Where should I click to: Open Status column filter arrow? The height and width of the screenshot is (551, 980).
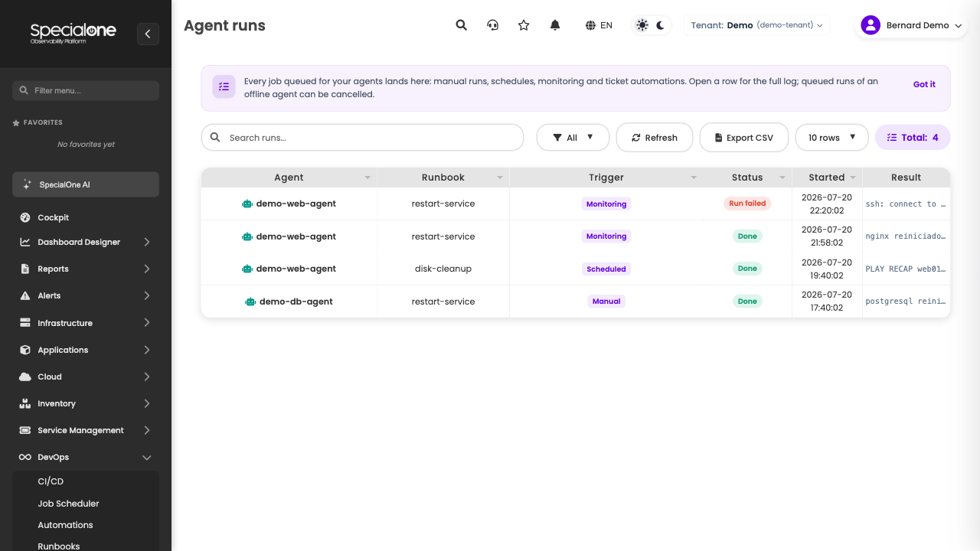tap(782, 178)
